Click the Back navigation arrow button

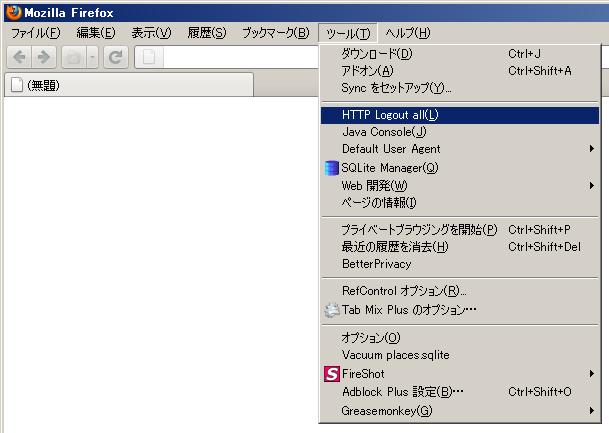pyautogui.click(x=18, y=57)
